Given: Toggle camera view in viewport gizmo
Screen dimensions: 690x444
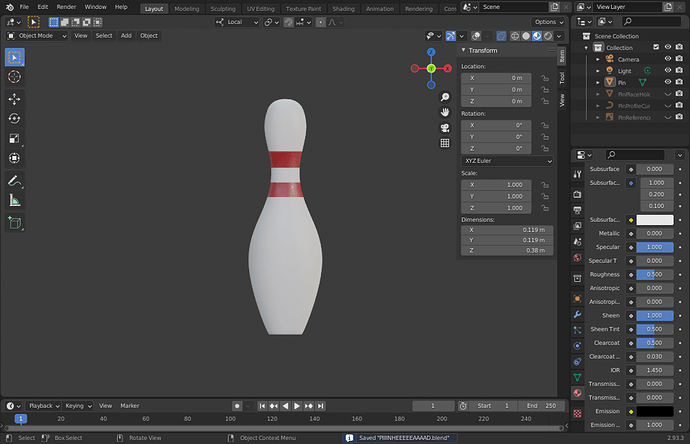Looking at the screenshot, I should point(444,127).
